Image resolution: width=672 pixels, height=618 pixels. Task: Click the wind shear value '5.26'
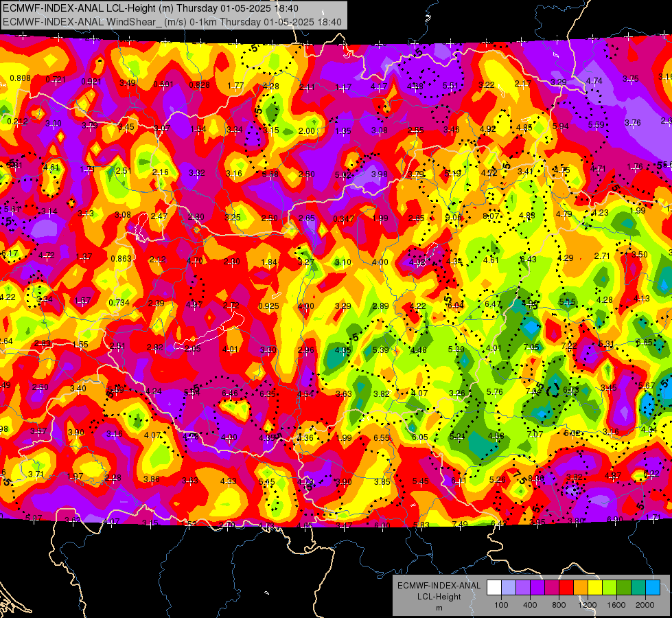coord(497,480)
